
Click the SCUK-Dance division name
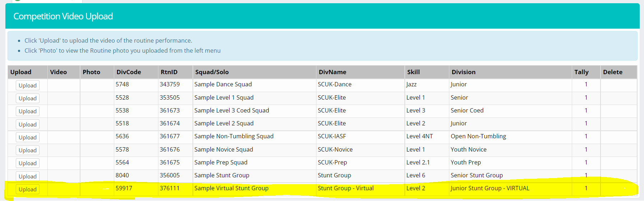(335, 84)
